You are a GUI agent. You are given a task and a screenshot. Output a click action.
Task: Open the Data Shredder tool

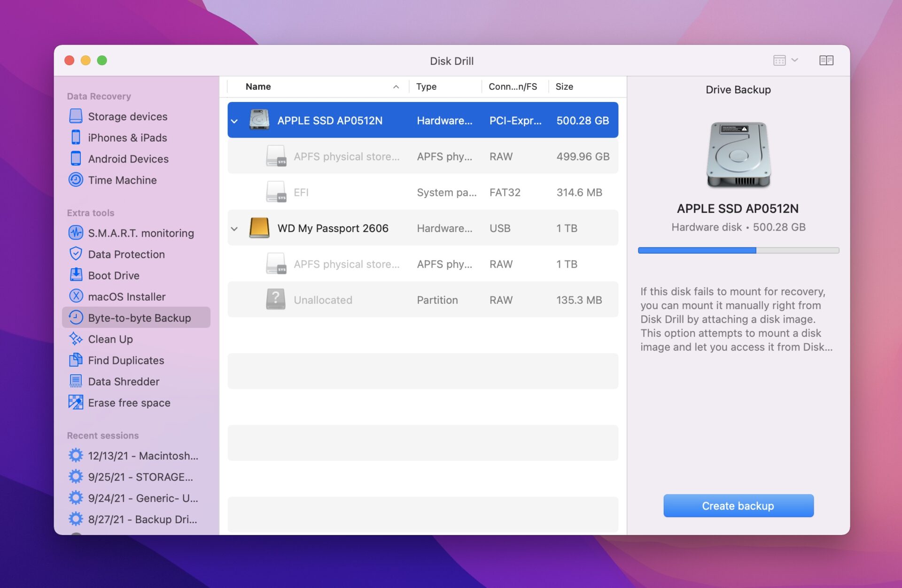[76, 381]
